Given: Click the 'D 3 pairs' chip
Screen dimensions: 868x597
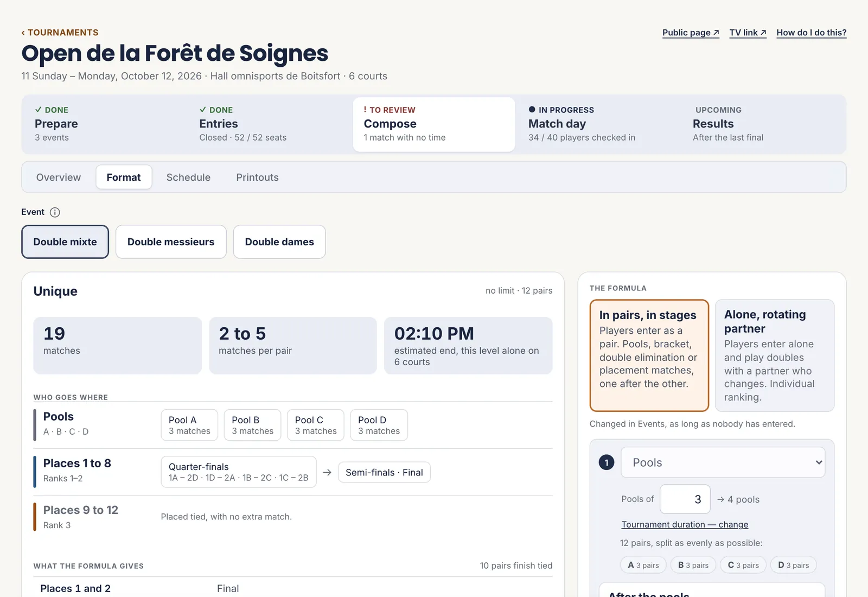Looking at the screenshot, I should [x=793, y=565].
